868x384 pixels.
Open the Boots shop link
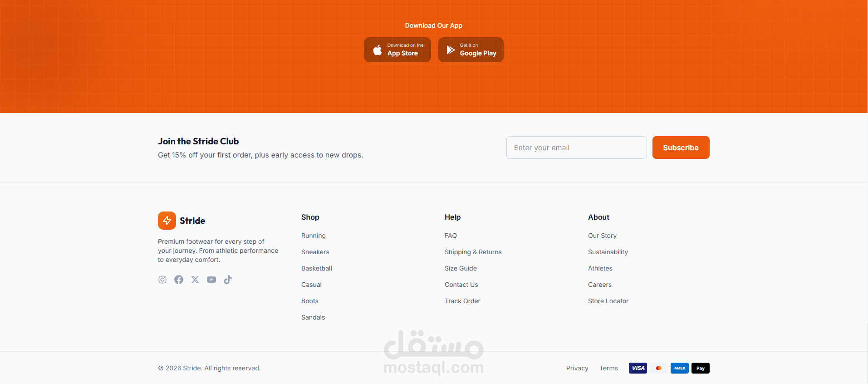coord(310,301)
